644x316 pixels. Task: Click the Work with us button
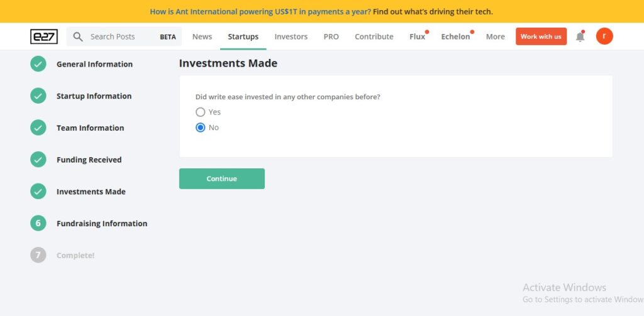(541, 36)
